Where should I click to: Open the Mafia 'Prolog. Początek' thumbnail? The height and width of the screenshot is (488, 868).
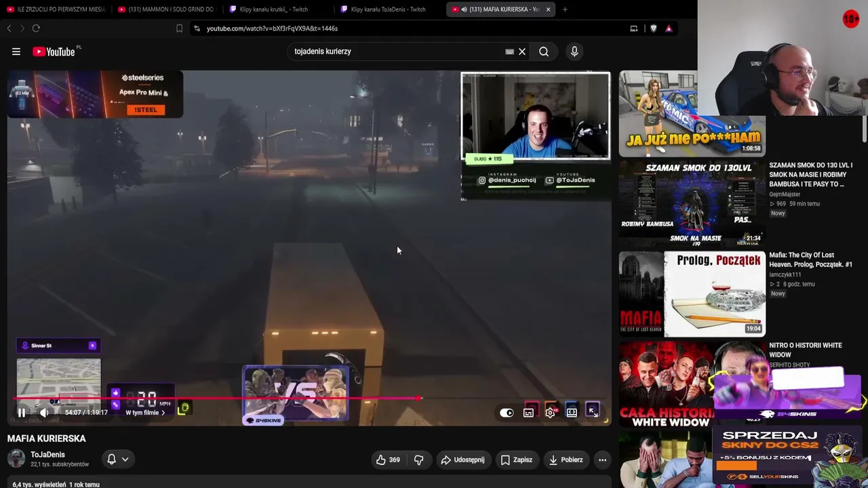692,294
